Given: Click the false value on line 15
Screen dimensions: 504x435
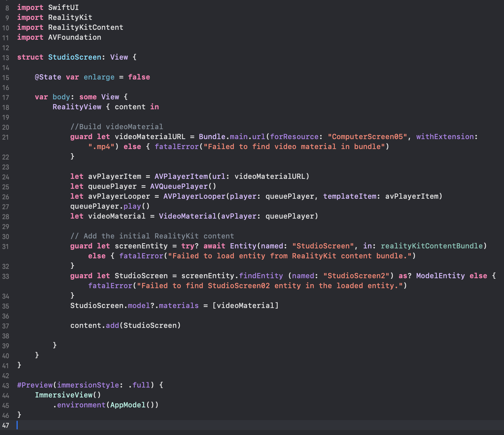Looking at the screenshot, I should point(139,77).
